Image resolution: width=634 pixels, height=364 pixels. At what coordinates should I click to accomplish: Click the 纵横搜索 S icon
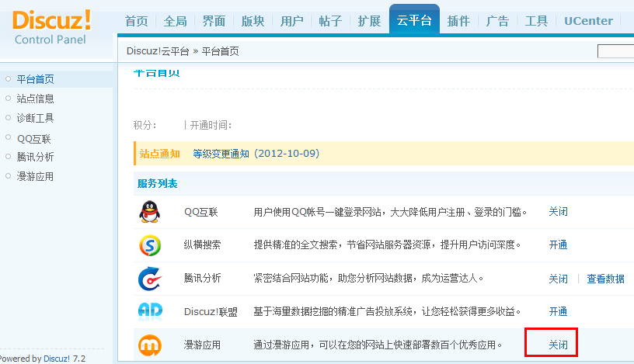click(x=150, y=245)
